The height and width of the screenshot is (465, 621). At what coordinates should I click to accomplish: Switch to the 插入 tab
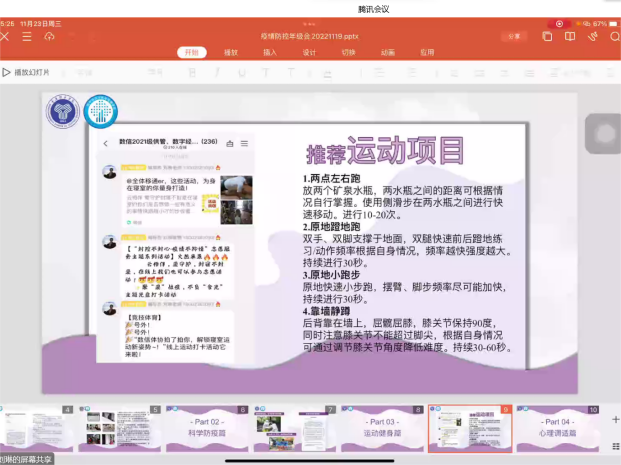[x=270, y=52]
